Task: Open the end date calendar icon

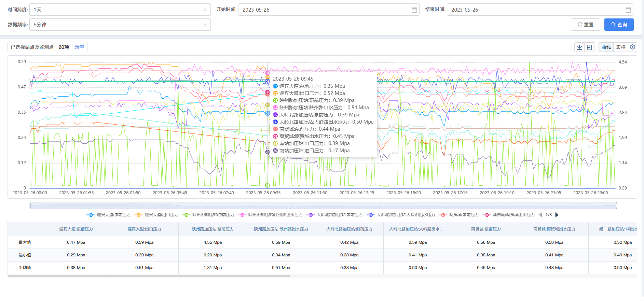Action: click(x=628, y=10)
